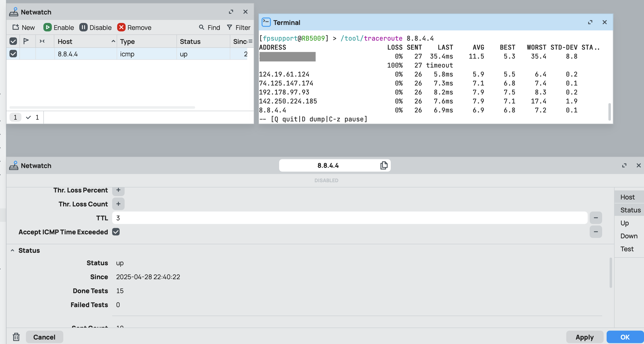Viewport: 644px width, 344px height.
Task: Delete the entry using the trash icon
Action: [16, 337]
